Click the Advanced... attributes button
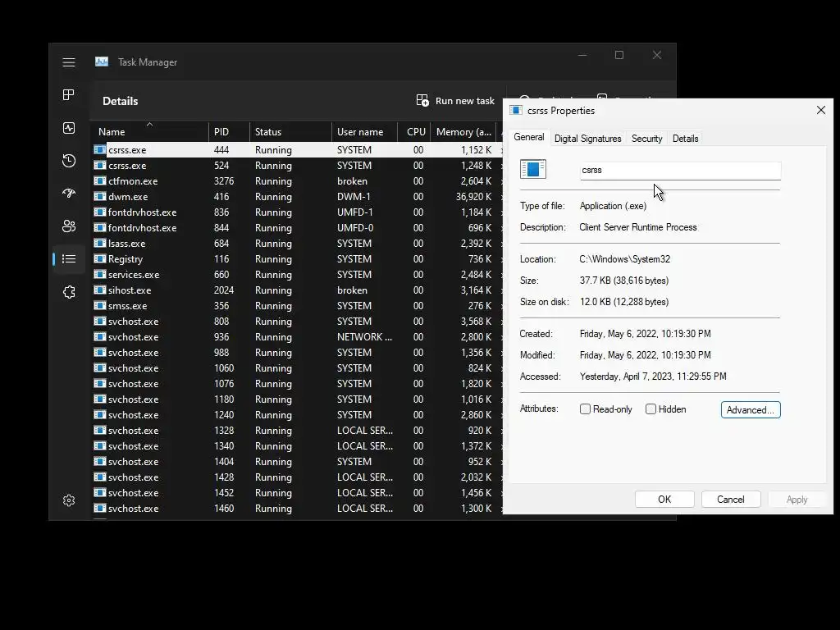Image resolution: width=840 pixels, height=630 pixels. pyautogui.click(x=751, y=410)
